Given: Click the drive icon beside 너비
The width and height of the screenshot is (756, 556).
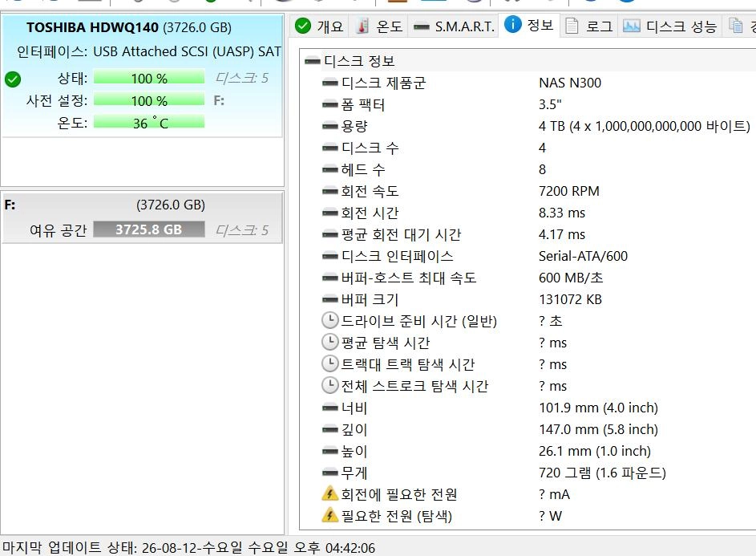Looking at the screenshot, I should (x=329, y=408).
